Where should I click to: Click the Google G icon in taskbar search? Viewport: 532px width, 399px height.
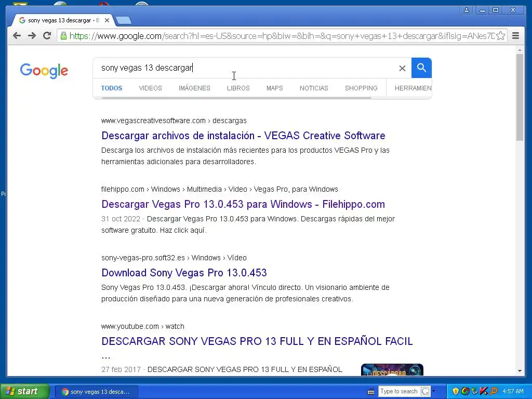425,391
